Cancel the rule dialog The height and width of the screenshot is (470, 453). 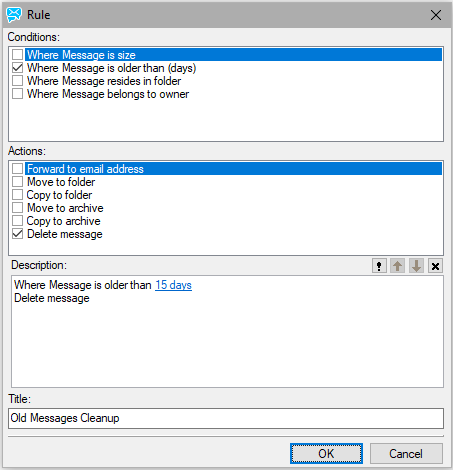[406, 454]
